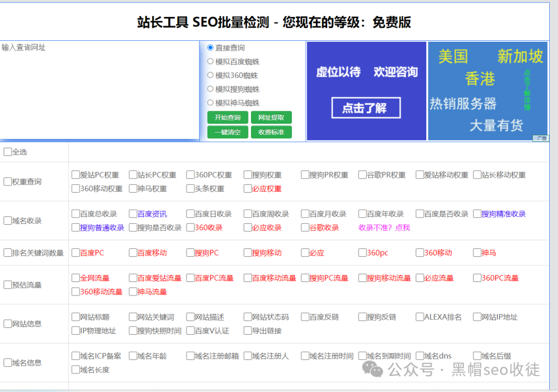Screen dimensions: 558x392
Task: Open the 收费标准 pricing info
Action: point(271,132)
